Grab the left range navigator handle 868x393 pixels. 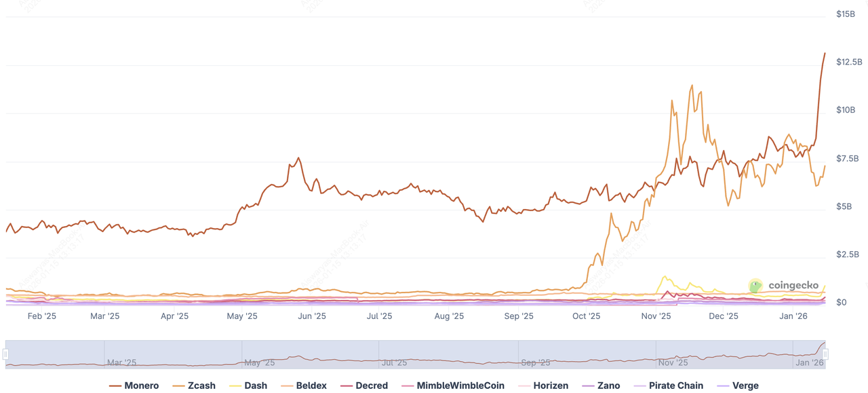5,354
